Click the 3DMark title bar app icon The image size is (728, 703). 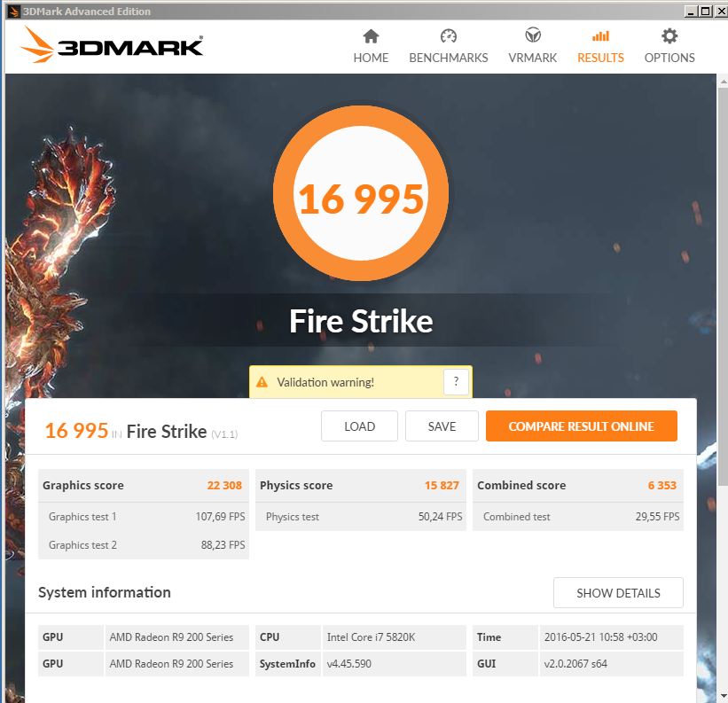(14, 12)
